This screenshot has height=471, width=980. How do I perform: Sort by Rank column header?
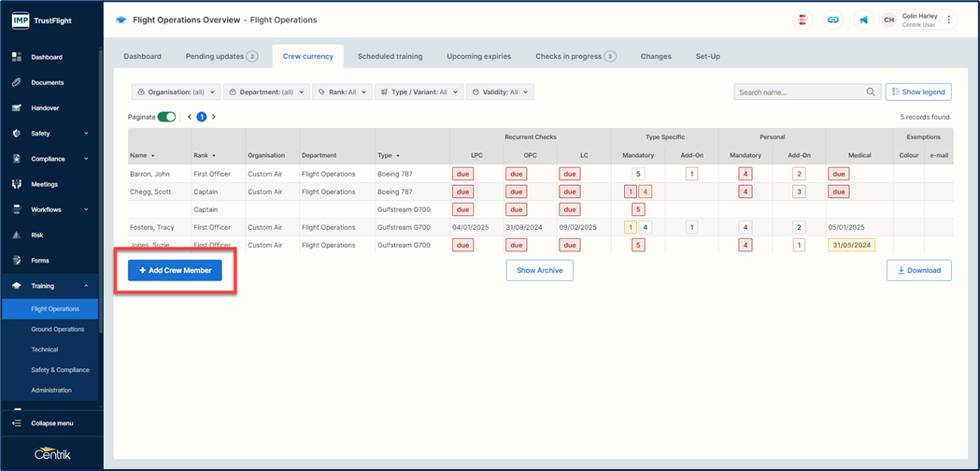[205, 155]
